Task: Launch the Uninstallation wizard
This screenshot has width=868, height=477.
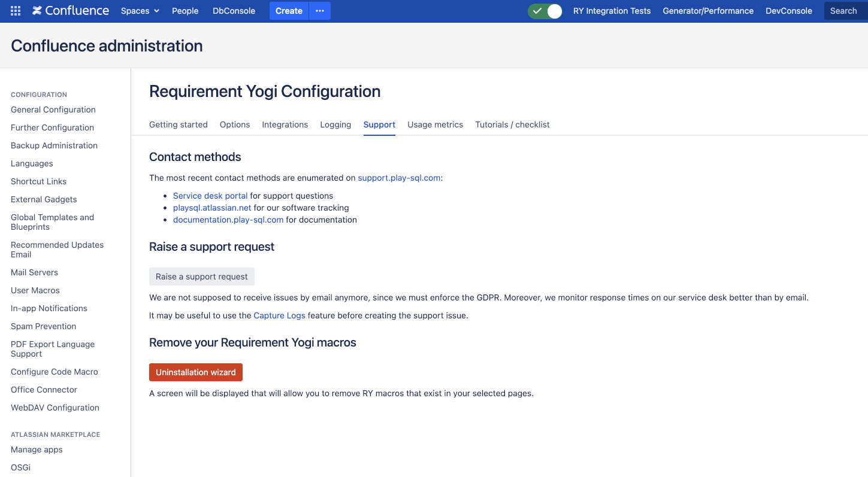Action: pyautogui.click(x=196, y=372)
